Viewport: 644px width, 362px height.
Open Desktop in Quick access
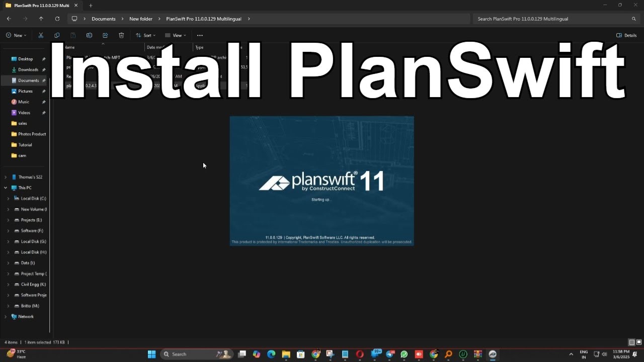(25, 59)
